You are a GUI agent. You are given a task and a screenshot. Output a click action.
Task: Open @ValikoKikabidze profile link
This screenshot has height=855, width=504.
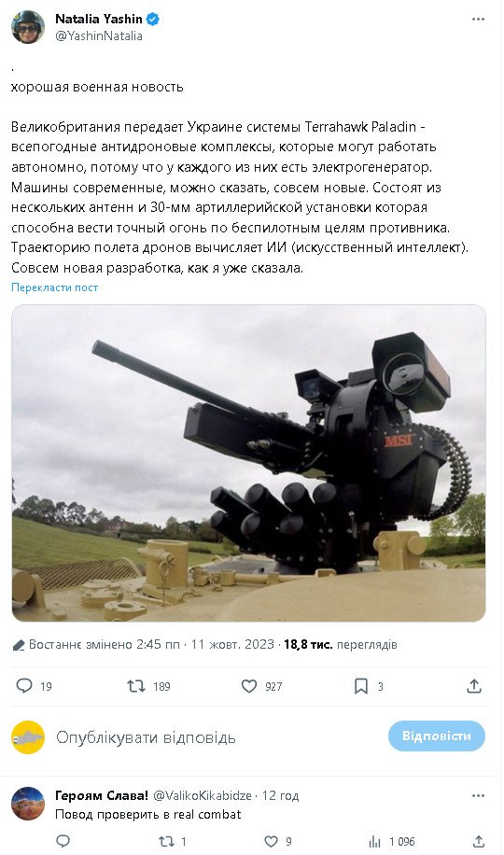pyautogui.click(x=203, y=795)
